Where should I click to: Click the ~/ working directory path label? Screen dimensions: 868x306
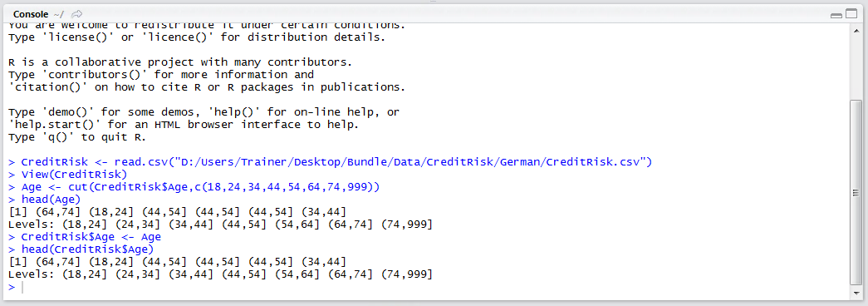pos(59,14)
